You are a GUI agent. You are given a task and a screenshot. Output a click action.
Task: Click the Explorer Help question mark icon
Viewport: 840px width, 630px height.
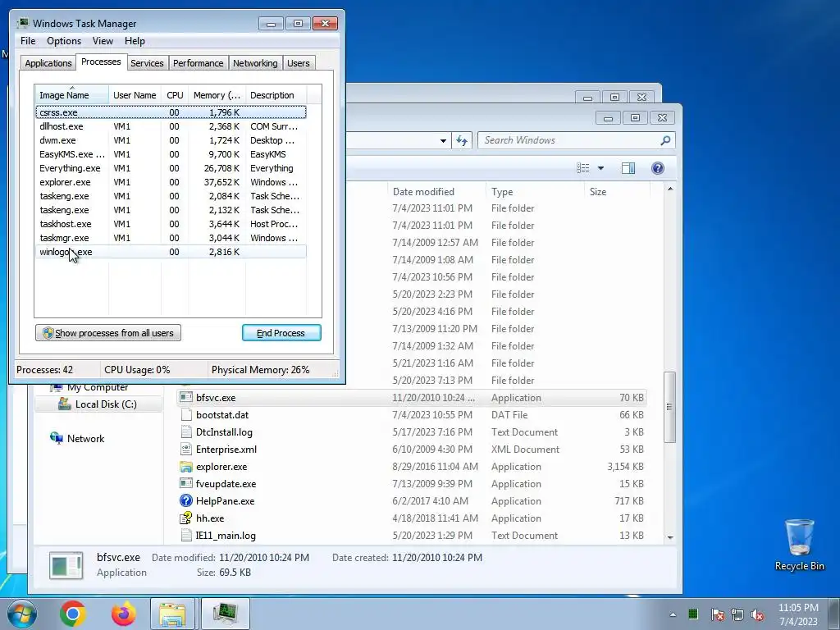658,168
